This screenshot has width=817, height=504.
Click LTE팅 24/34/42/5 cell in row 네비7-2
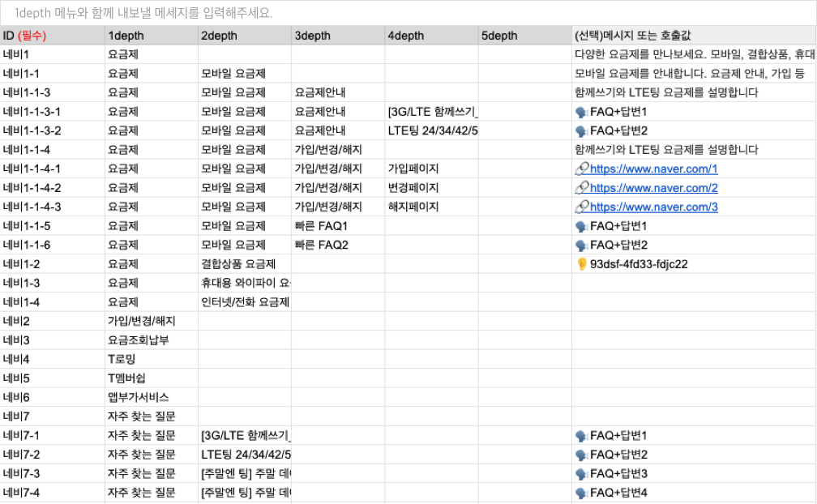pyautogui.click(x=245, y=455)
